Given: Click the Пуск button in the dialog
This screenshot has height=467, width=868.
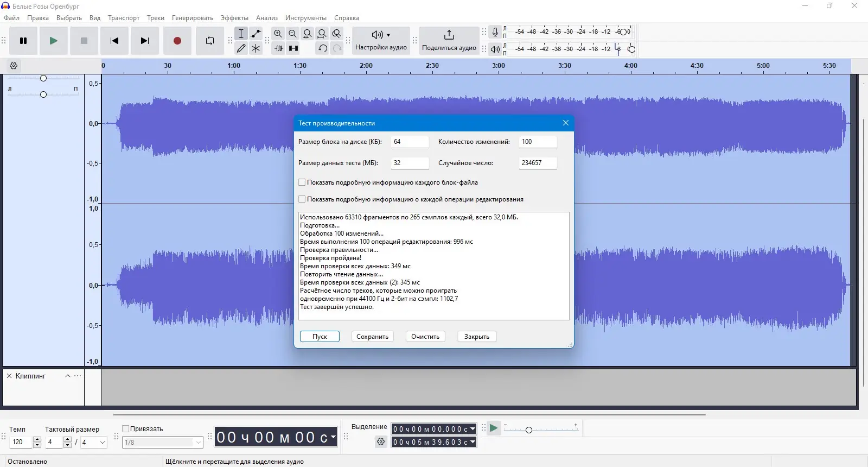Looking at the screenshot, I should click(x=320, y=337).
